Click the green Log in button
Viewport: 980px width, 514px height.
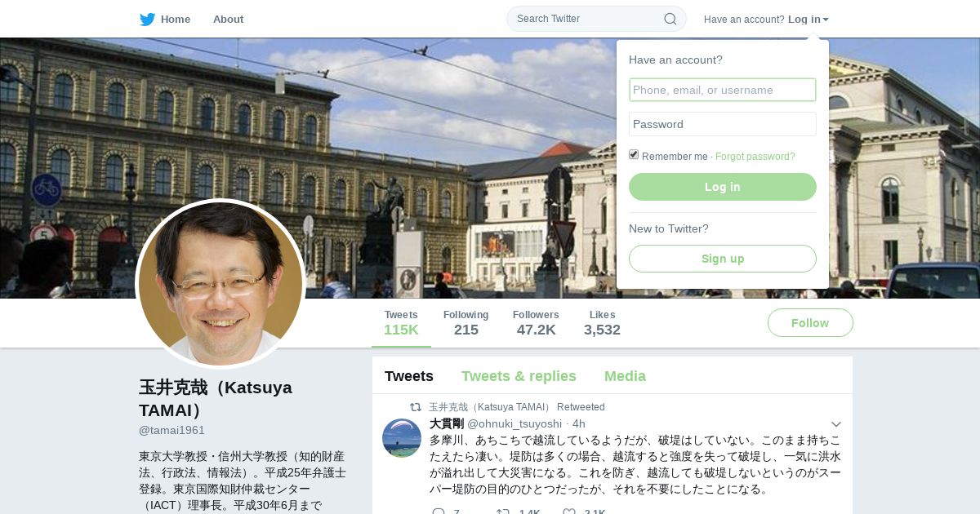pos(723,187)
